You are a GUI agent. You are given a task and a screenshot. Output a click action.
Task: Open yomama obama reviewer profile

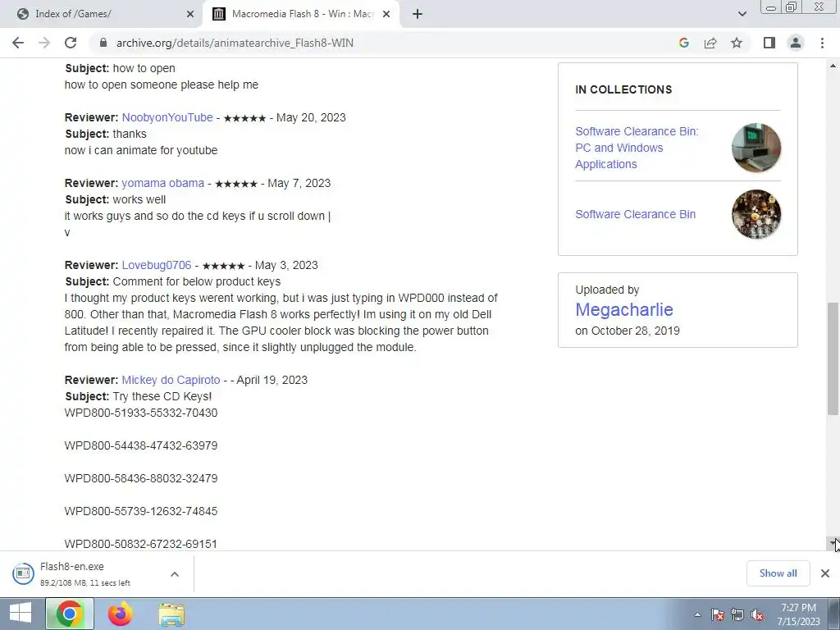(163, 183)
